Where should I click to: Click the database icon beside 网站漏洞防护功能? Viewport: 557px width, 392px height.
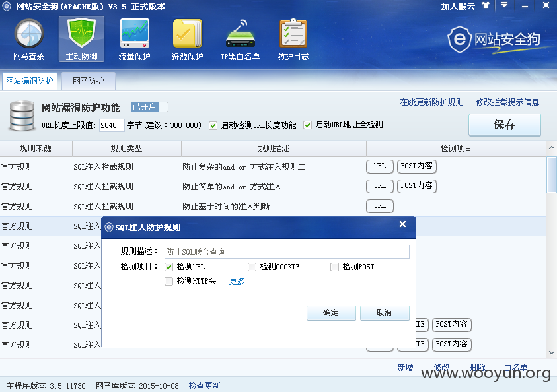coord(22,115)
